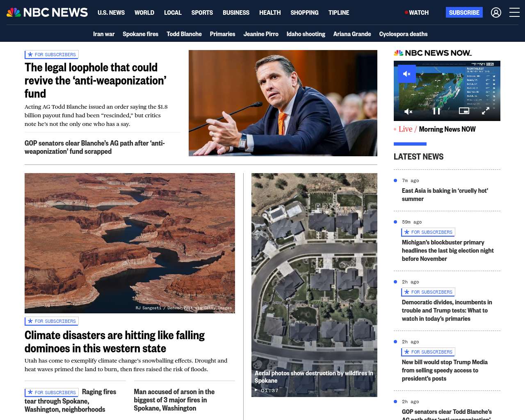The image size is (525, 420).
Task: Open the SHOPPING section
Action: pyautogui.click(x=304, y=13)
